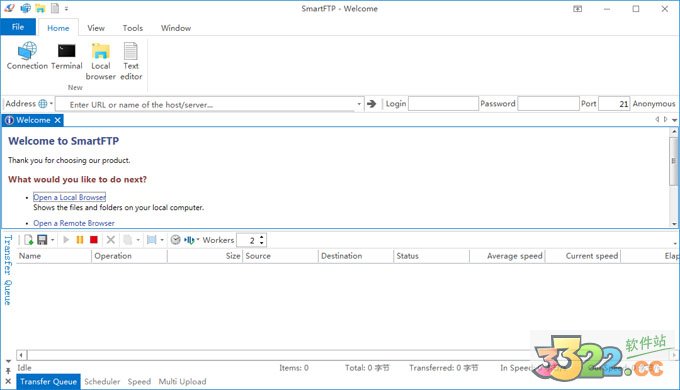Image resolution: width=680 pixels, height=390 pixels.
Task: Start the transfer queue with play
Action: (66, 240)
